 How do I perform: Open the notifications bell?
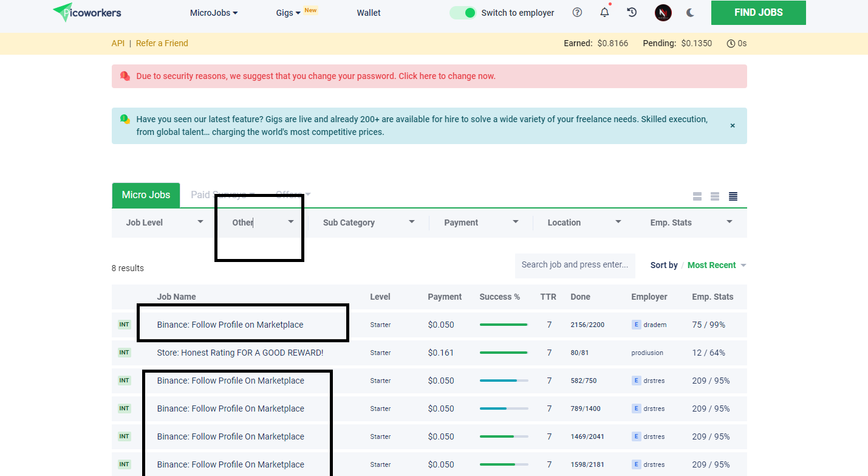(604, 12)
